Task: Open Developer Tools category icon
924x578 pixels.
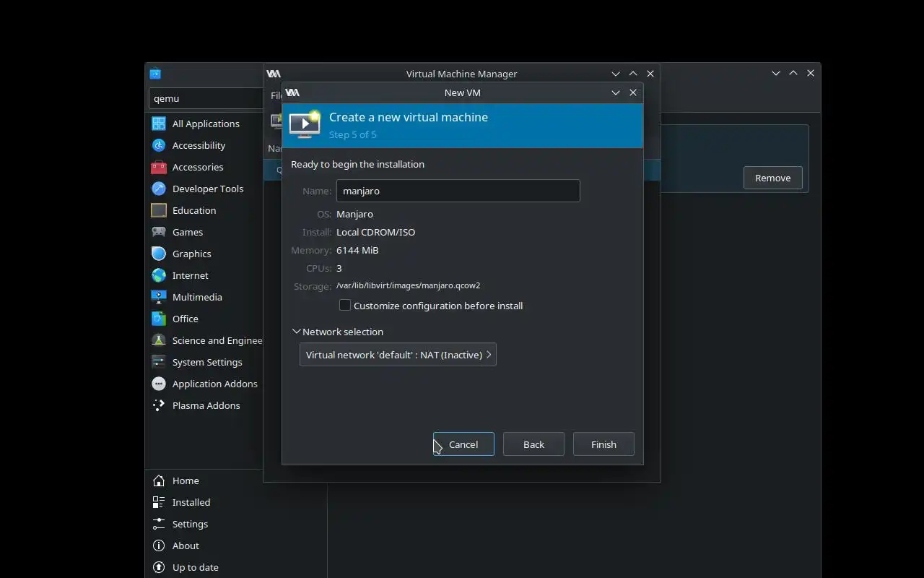Action: tap(159, 189)
